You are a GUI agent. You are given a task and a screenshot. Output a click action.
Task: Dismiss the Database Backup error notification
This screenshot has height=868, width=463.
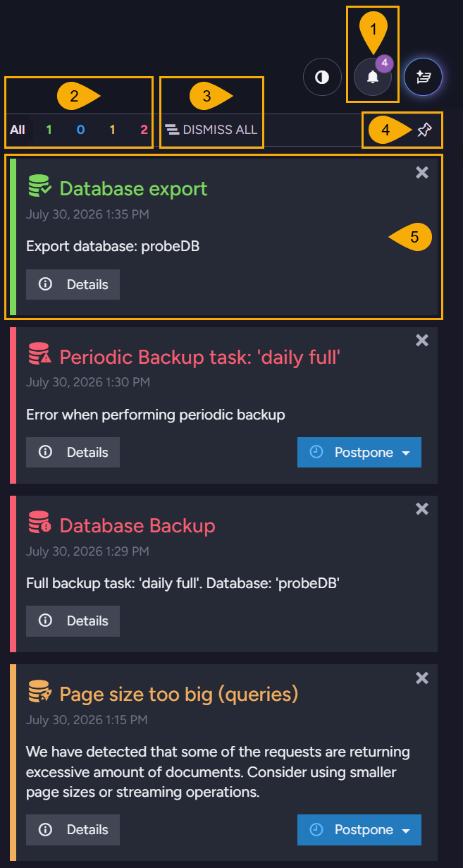pyautogui.click(x=422, y=509)
